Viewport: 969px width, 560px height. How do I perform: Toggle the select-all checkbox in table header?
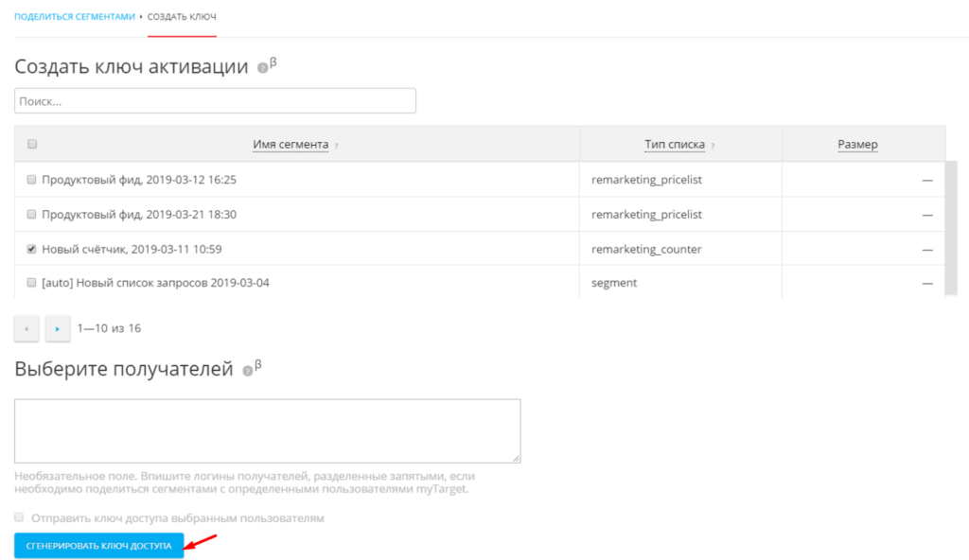click(x=32, y=145)
